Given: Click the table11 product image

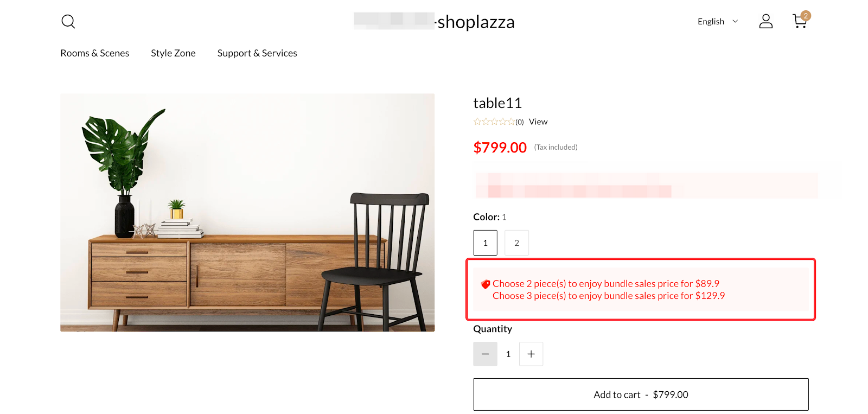Looking at the screenshot, I should 247,212.
